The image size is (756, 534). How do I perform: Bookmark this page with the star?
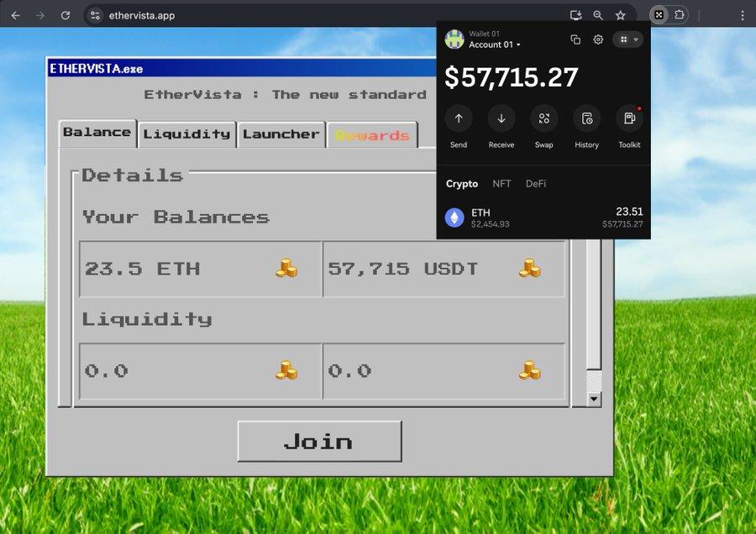[621, 15]
